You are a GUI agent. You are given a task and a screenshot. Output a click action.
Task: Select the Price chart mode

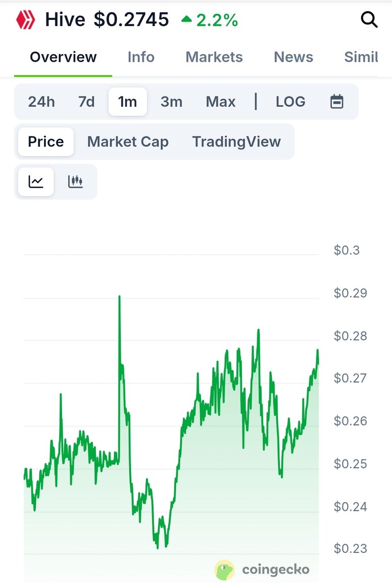[46, 142]
